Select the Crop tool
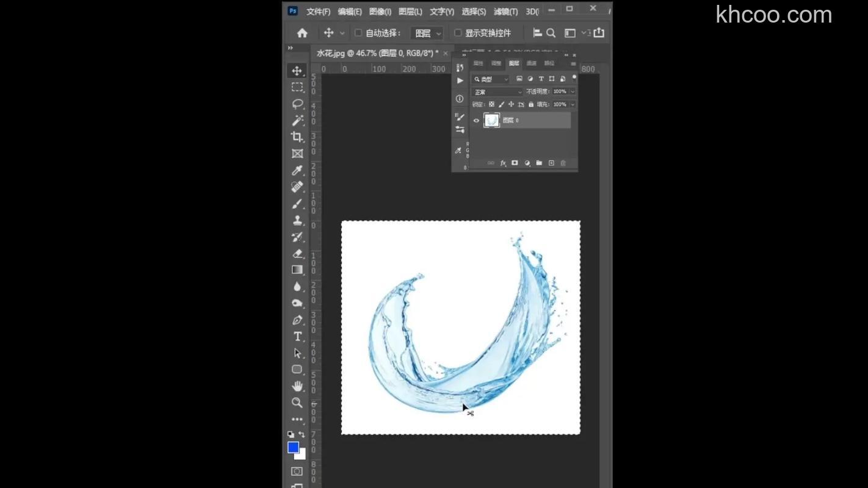Screen dimensions: 868x488 [297, 137]
